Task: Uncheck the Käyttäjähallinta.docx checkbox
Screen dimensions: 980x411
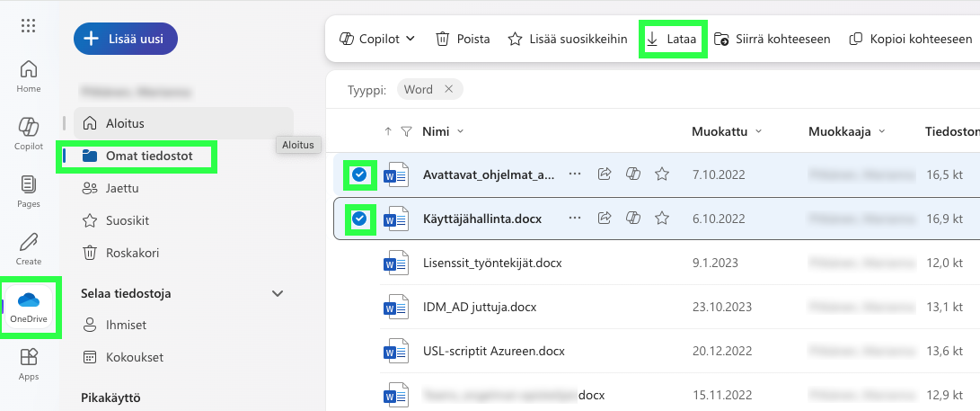Action: click(359, 219)
